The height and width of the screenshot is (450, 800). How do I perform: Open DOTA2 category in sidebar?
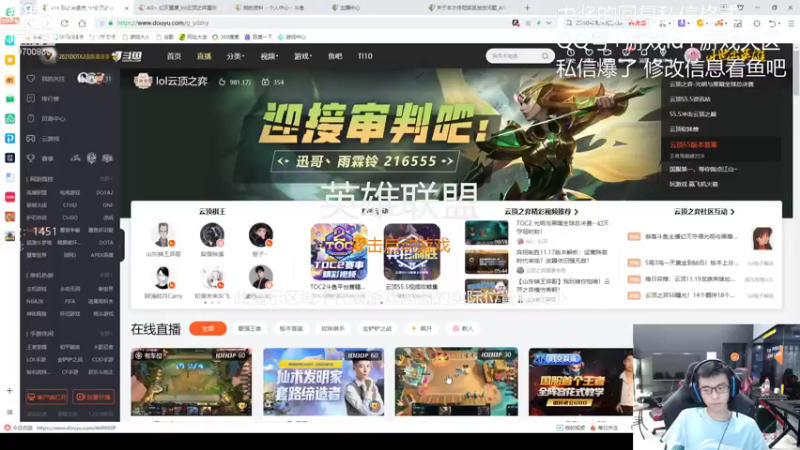coord(105,193)
